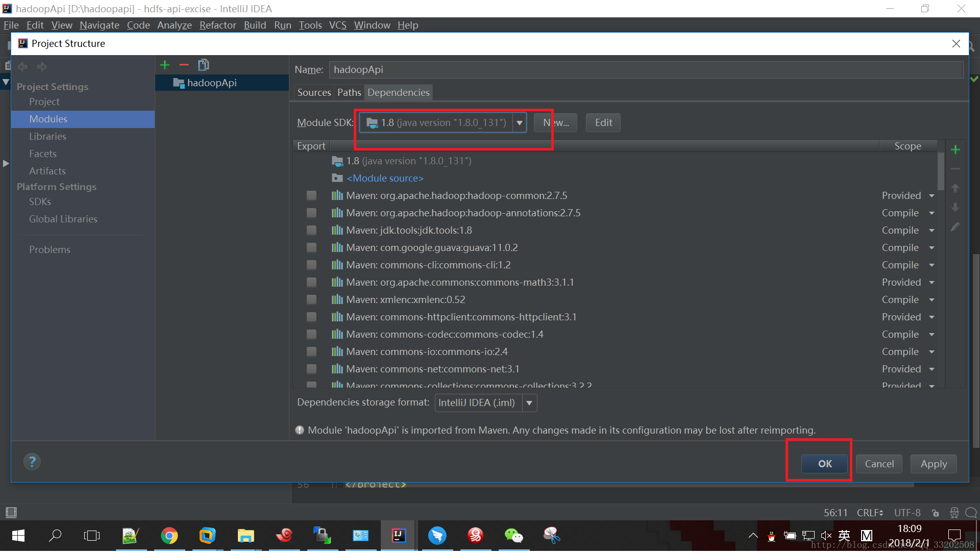Viewport: 980px width, 555px height.
Task: Click the red remove module minus icon
Action: (184, 65)
